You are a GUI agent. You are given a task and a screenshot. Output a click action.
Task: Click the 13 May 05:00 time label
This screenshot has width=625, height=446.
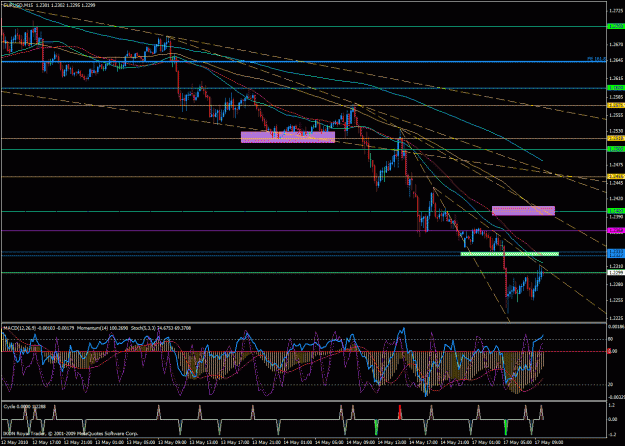(141, 442)
